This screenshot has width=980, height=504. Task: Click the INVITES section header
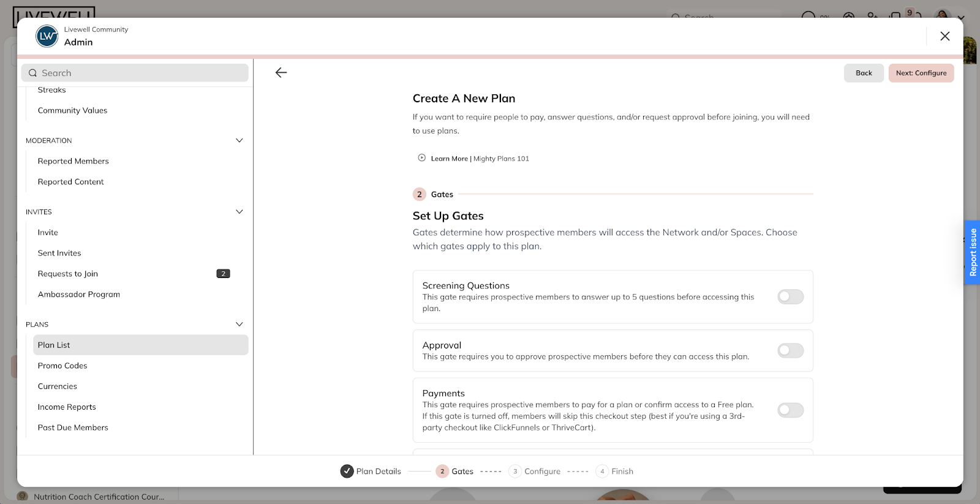click(39, 212)
